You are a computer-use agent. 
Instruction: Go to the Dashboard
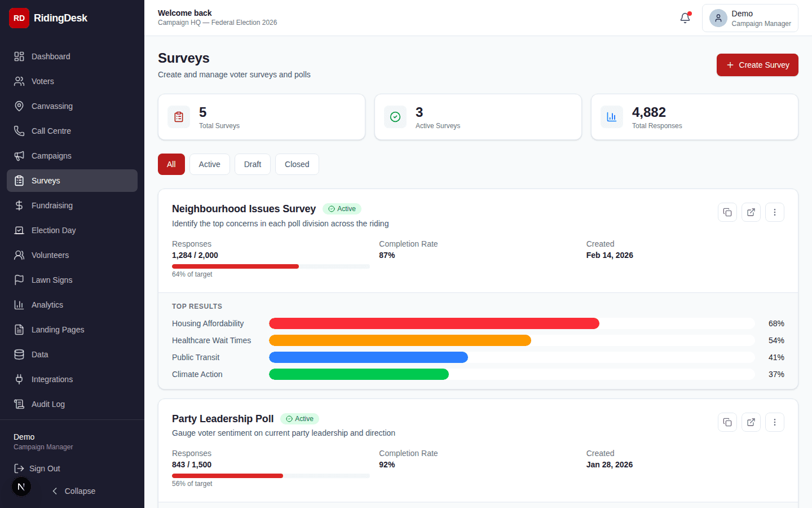51,56
